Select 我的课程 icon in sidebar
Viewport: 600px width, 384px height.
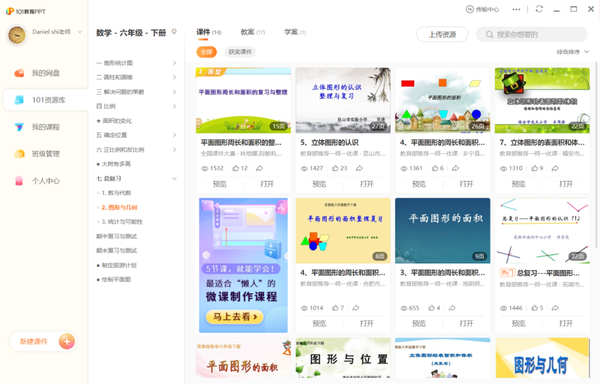[x=19, y=127]
